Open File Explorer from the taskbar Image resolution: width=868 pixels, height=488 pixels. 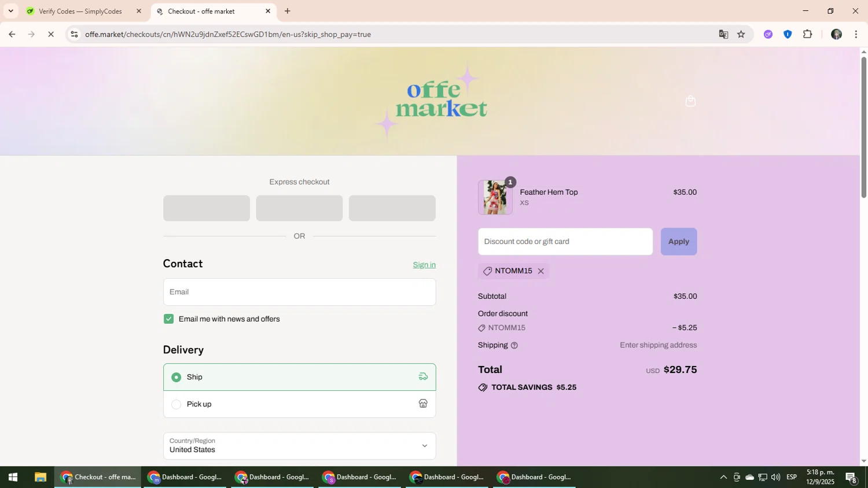(40, 478)
